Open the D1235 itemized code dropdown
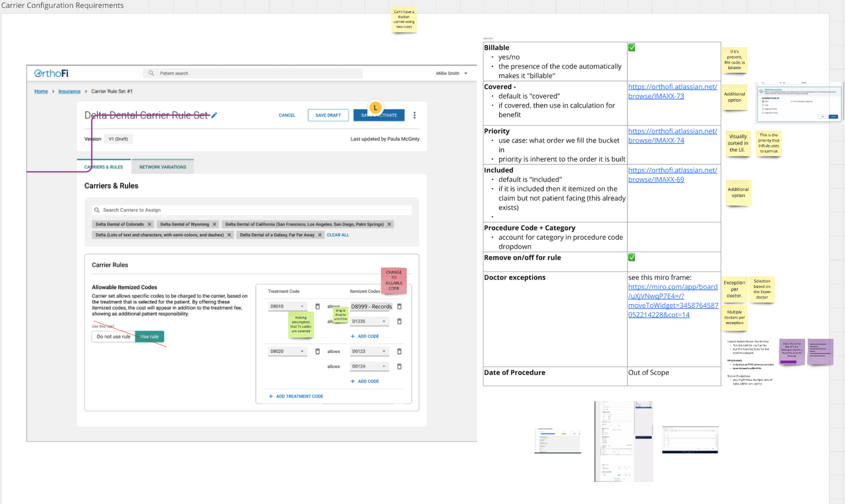 click(370, 321)
